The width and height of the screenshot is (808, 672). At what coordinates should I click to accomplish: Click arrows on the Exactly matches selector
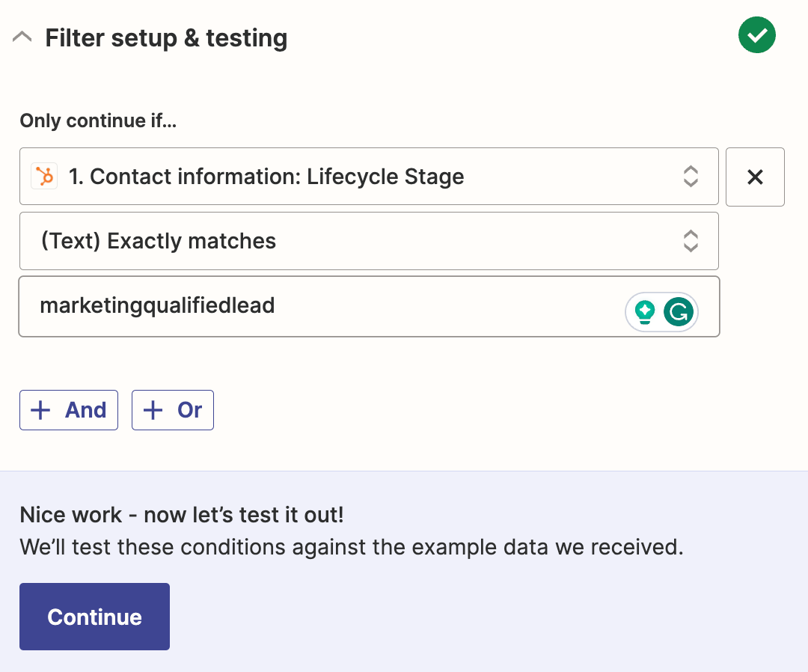click(691, 241)
